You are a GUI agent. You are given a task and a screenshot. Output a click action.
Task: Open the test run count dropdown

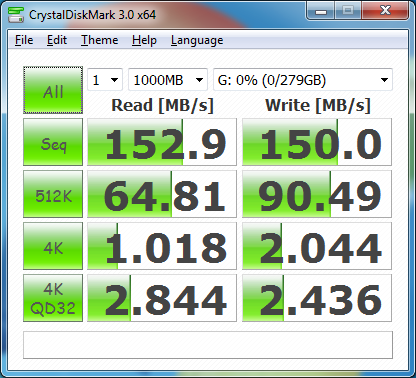click(105, 80)
